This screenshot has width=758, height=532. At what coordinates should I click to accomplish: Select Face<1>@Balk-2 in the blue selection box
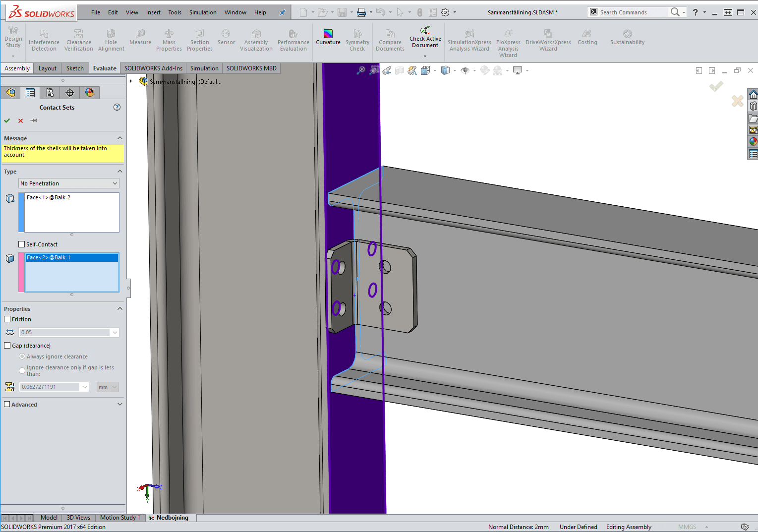(49, 197)
